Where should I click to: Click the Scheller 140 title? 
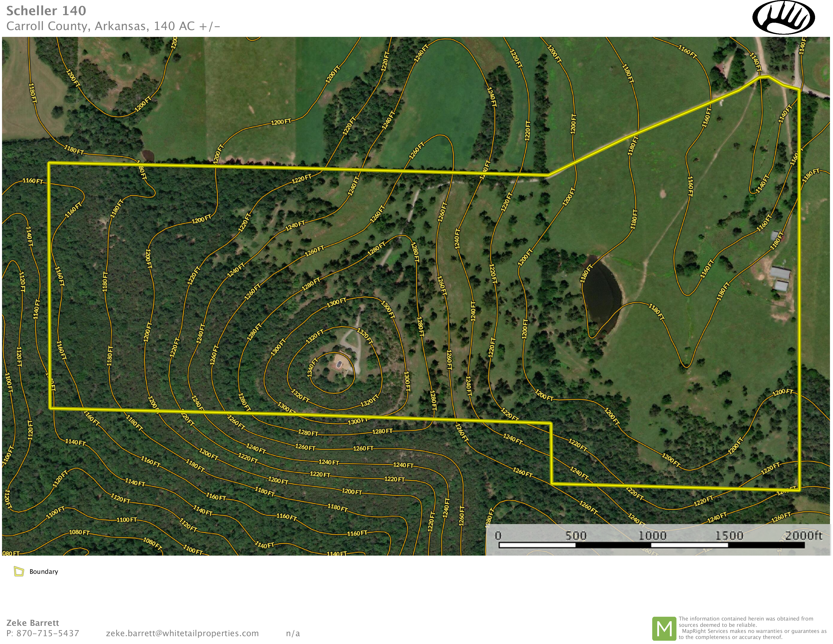(x=46, y=11)
